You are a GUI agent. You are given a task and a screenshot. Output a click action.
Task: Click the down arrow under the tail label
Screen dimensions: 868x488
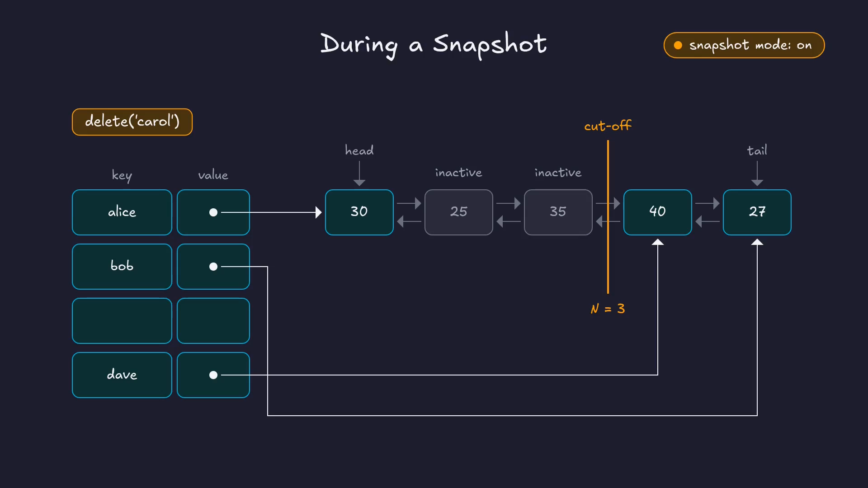tap(757, 174)
